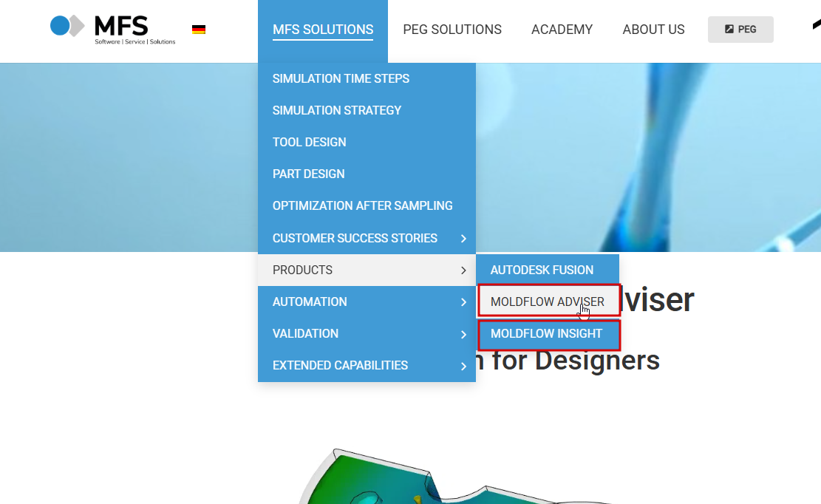Open the MFS Solutions menu
This screenshot has width=821, height=504.
tap(323, 30)
